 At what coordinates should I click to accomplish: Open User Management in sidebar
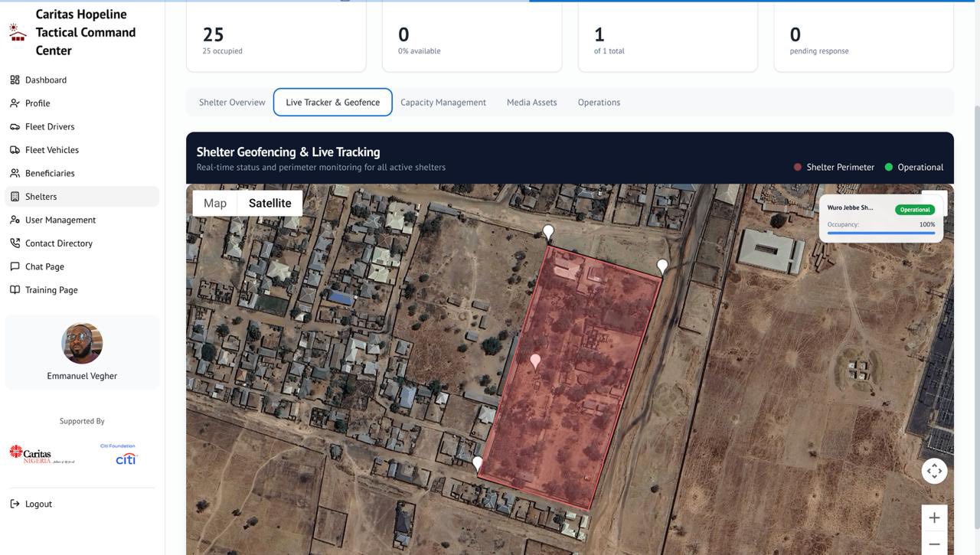[x=60, y=220]
